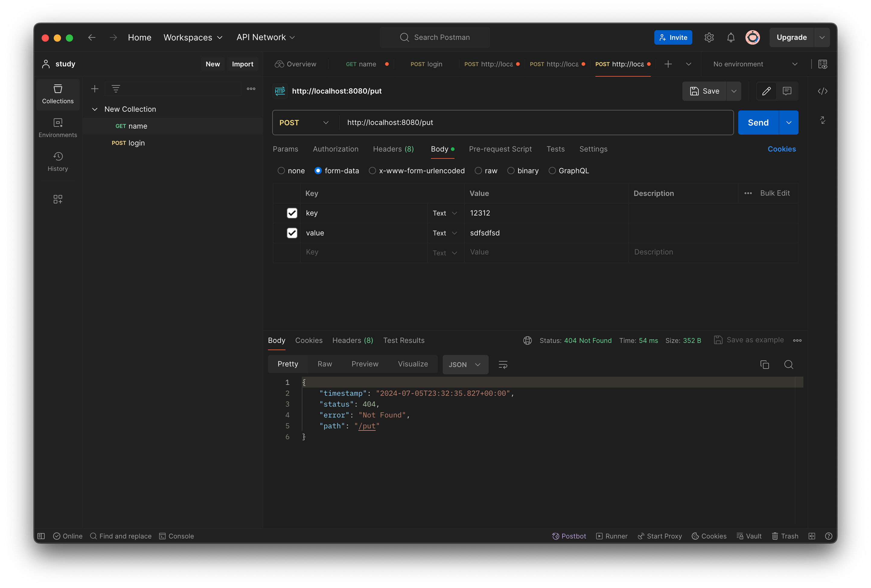This screenshot has width=871, height=588.
Task: Open the Send button dropdown arrow
Action: 789,123
